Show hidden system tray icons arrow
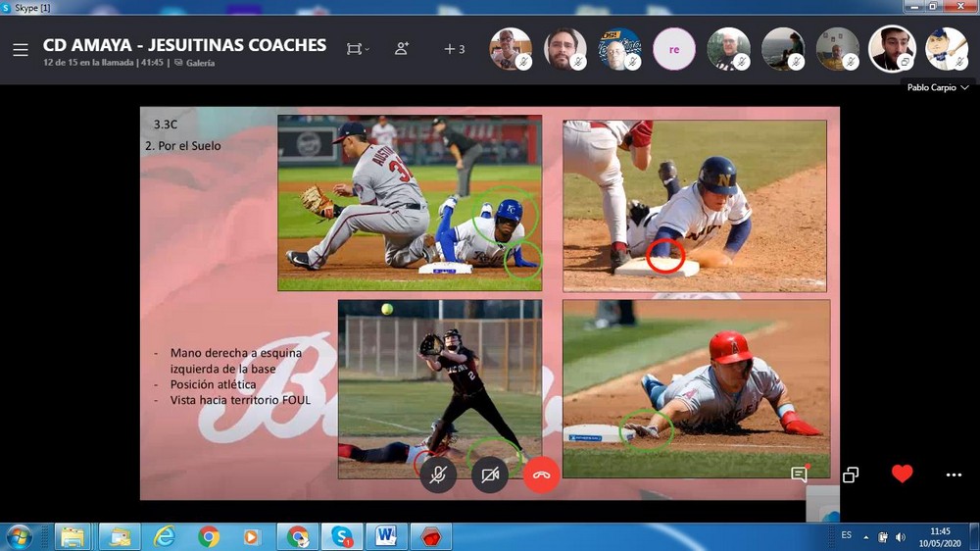980x551 pixels. pyautogui.click(x=865, y=536)
